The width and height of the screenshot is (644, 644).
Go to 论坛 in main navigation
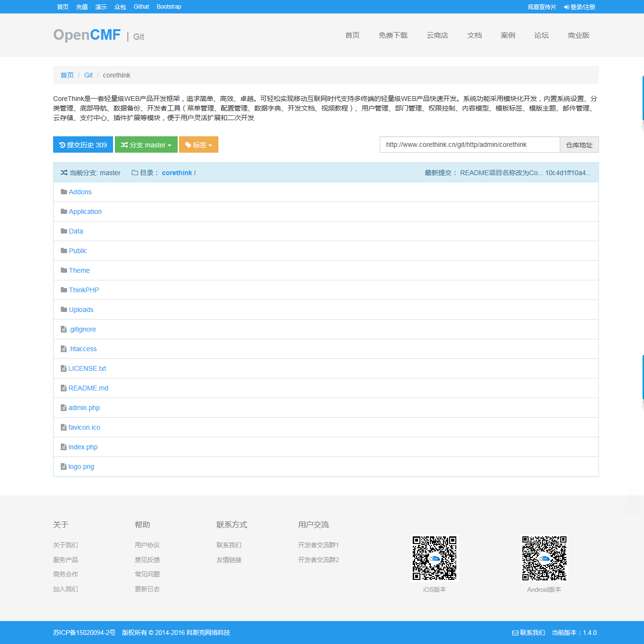point(541,35)
